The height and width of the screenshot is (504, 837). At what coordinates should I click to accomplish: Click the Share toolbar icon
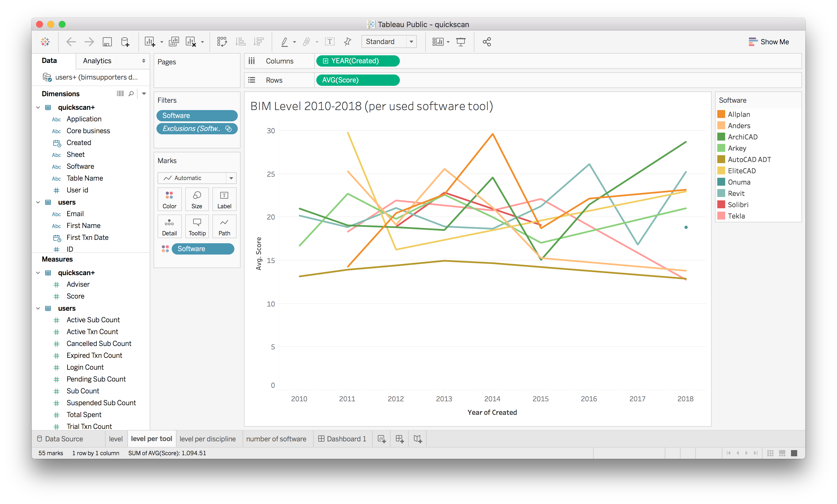(487, 41)
